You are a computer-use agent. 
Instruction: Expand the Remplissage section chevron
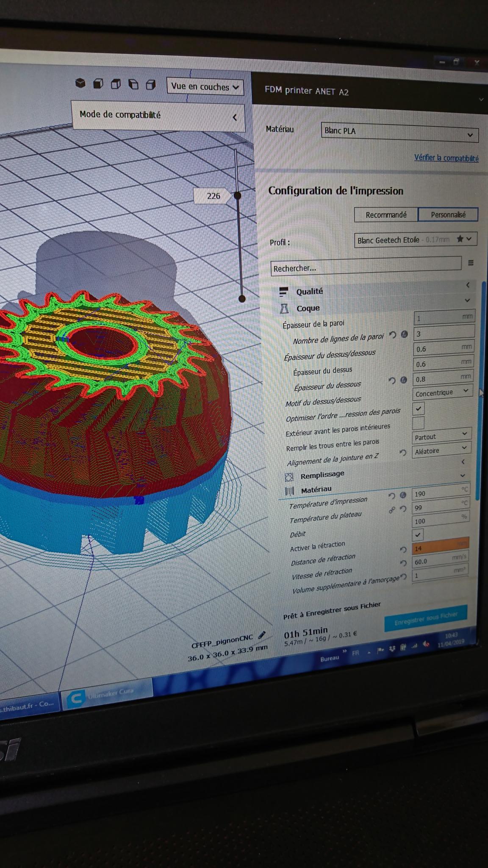tap(463, 462)
